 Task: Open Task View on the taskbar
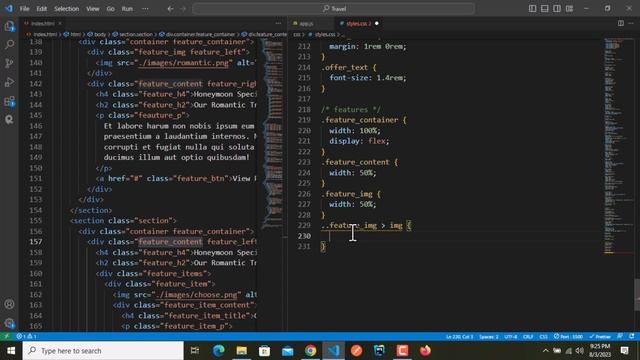(x=195, y=351)
